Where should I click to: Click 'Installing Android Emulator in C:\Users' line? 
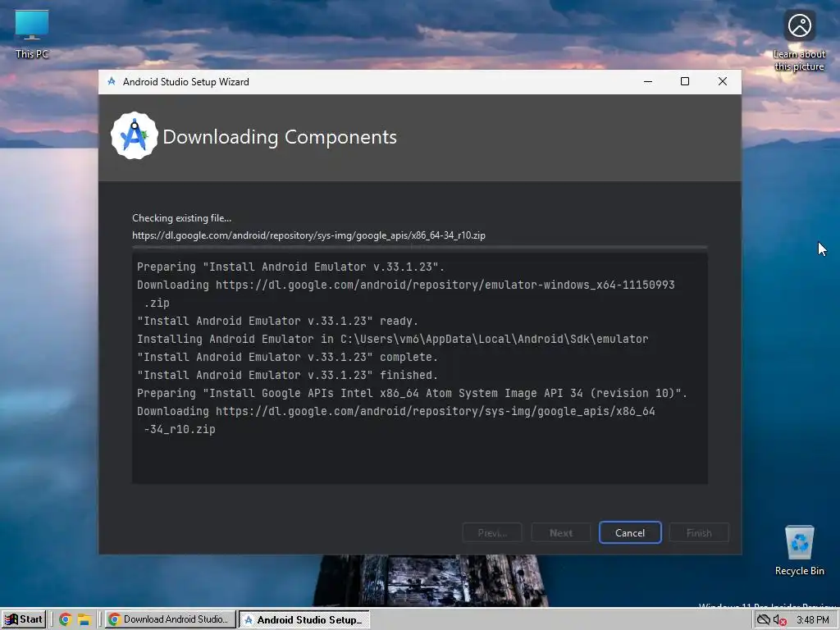393,339
